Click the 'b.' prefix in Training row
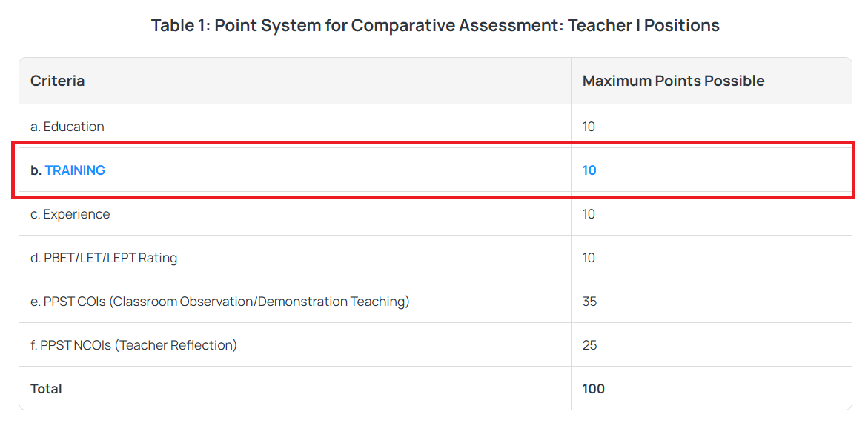 36,170
